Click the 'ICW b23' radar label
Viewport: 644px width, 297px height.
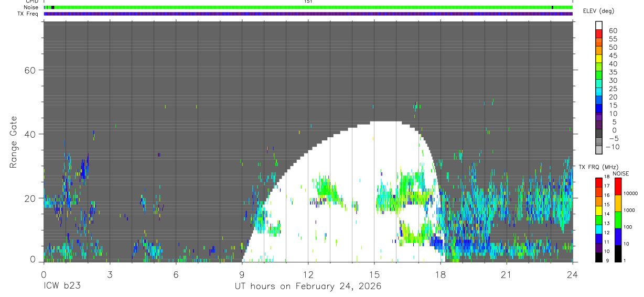(61, 287)
